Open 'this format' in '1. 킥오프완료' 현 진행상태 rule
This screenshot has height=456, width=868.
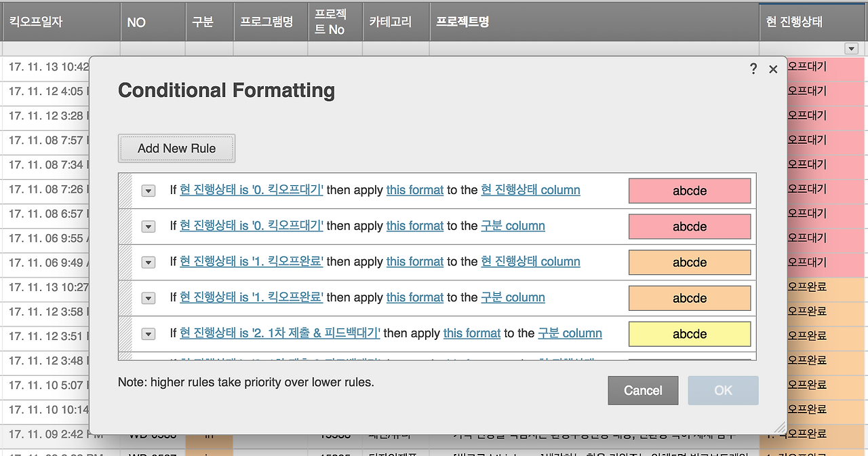click(x=415, y=262)
